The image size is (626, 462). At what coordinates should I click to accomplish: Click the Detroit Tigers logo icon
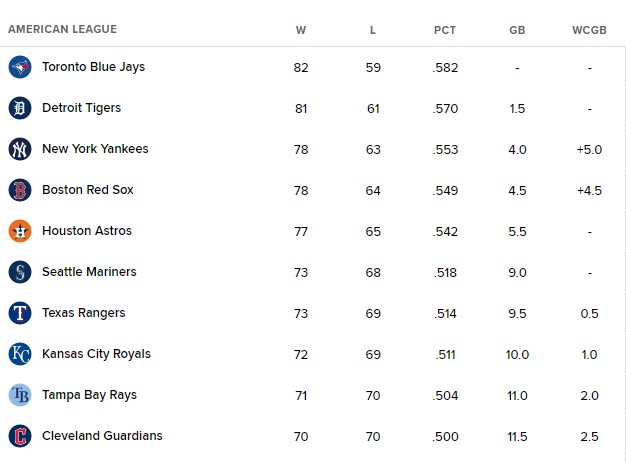[x=20, y=108]
